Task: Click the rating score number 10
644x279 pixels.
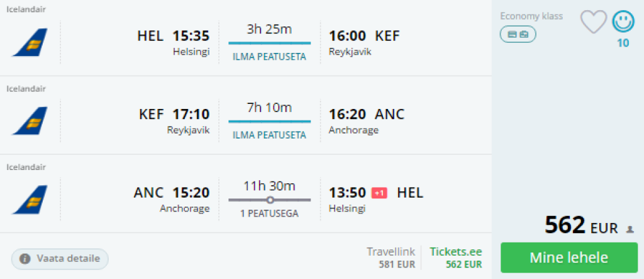Action: click(623, 43)
